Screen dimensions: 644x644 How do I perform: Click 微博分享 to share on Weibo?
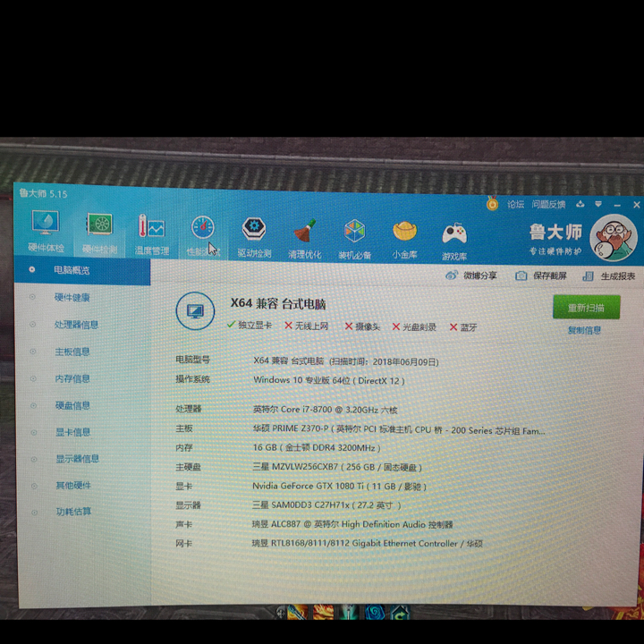(471, 275)
